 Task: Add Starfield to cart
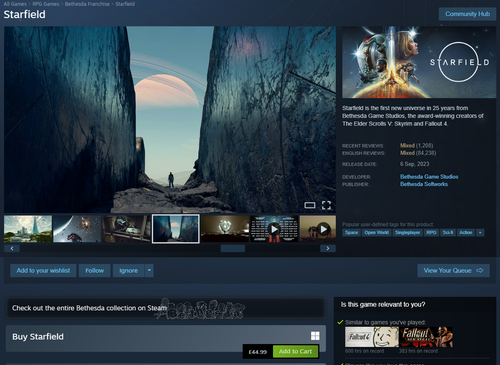pos(295,351)
